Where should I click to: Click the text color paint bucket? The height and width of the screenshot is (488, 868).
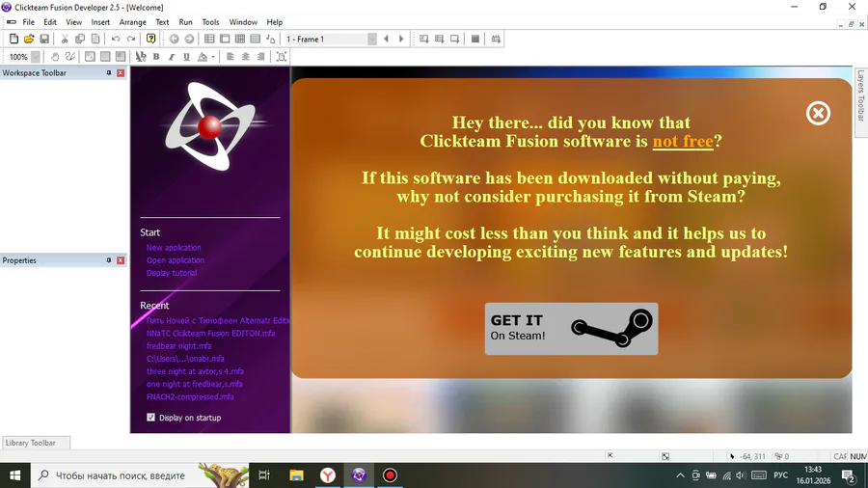point(203,57)
